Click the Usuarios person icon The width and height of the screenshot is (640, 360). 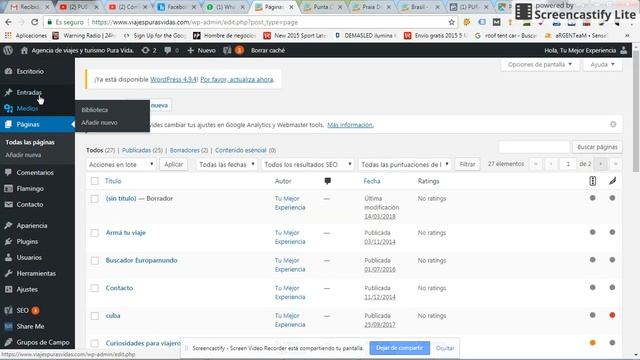click(9, 258)
